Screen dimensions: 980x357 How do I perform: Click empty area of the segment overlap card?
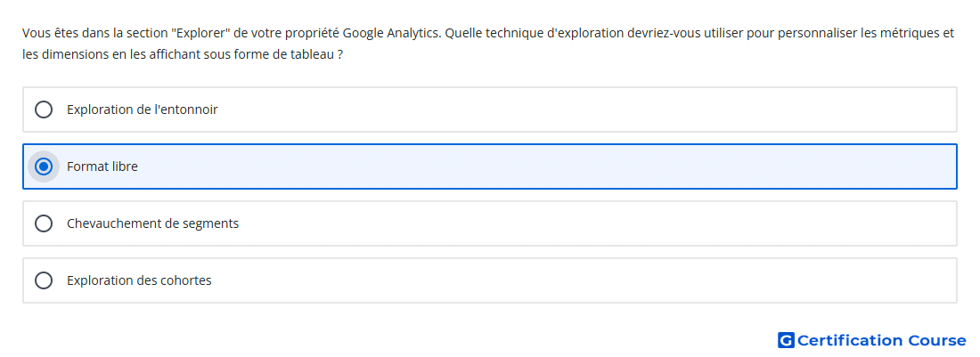coord(593,223)
